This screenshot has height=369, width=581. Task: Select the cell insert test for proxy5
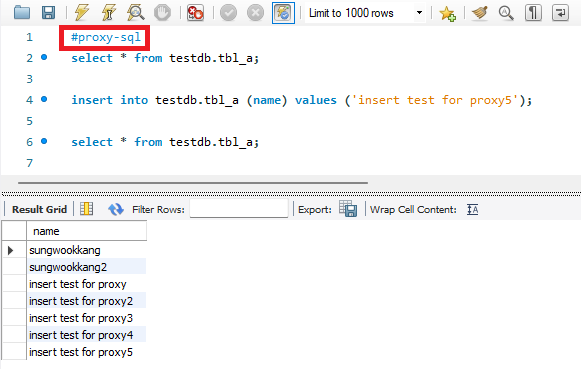[x=87, y=352]
